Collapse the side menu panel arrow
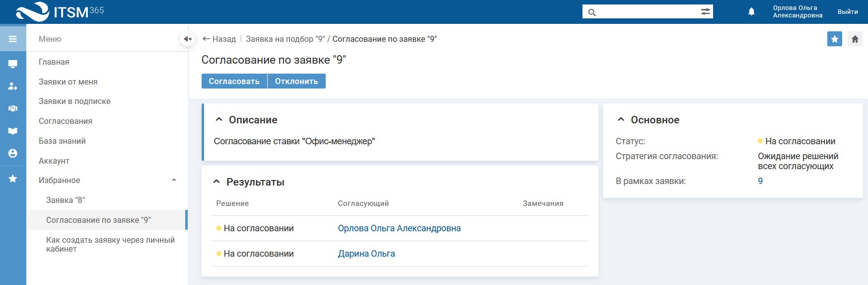The height and width of the screenshot is (285, 868). (187, 39)
